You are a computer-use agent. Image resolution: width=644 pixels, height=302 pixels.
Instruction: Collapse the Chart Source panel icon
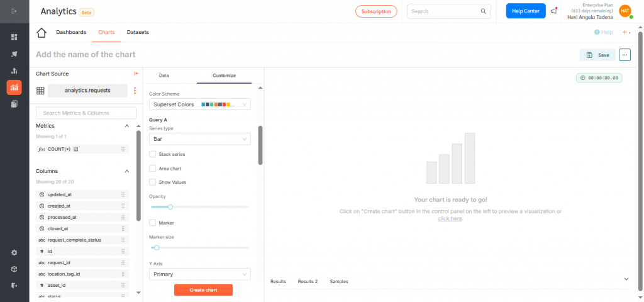pyautogui.click(x=136, y=74)
